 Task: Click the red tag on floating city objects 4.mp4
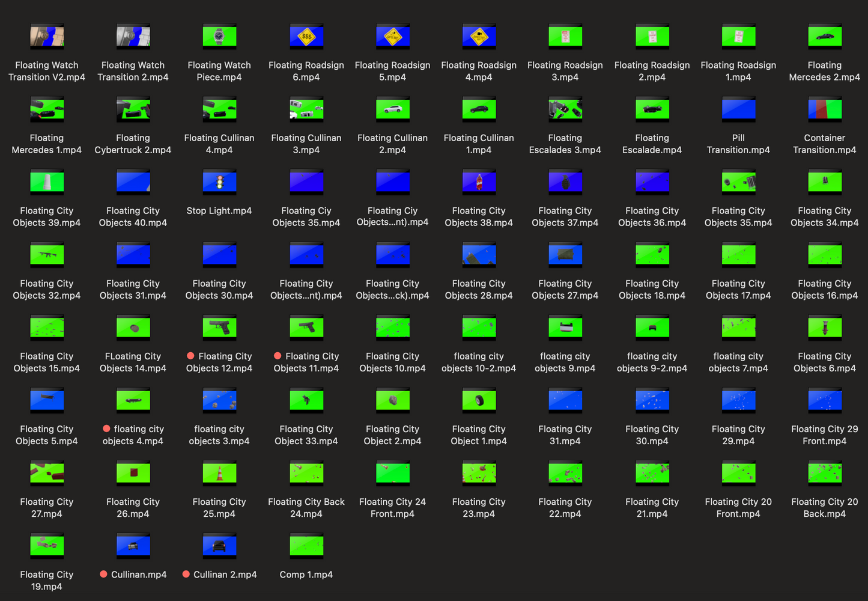coord(106,429)
